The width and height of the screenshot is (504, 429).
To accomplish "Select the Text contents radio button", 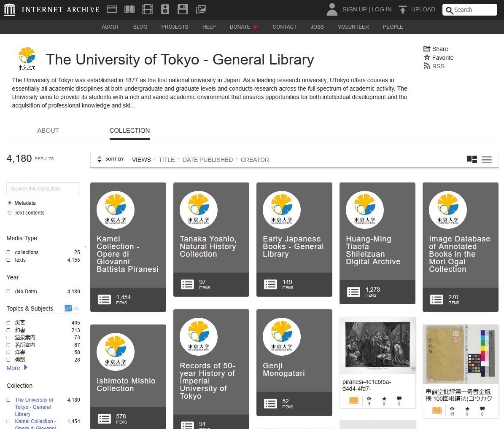I will (10, 212).
